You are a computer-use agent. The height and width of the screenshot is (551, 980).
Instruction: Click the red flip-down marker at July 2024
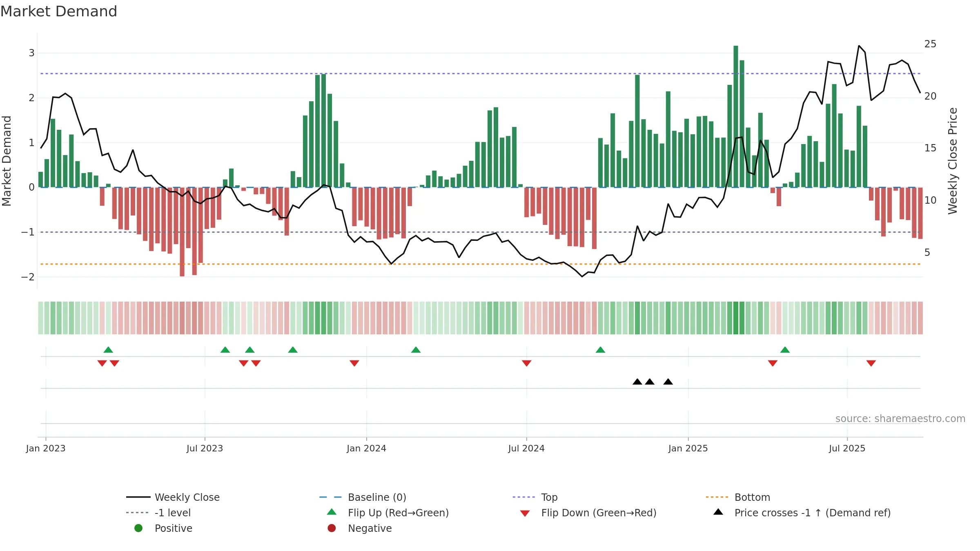click(526, 363)
